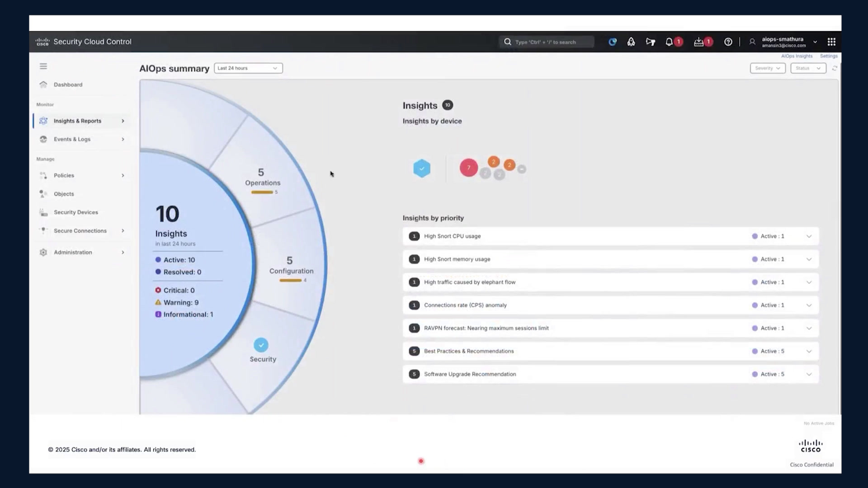Click the Best Practices & Recommendations row
The width and height of the screenshot is (868, 488).
610,351
